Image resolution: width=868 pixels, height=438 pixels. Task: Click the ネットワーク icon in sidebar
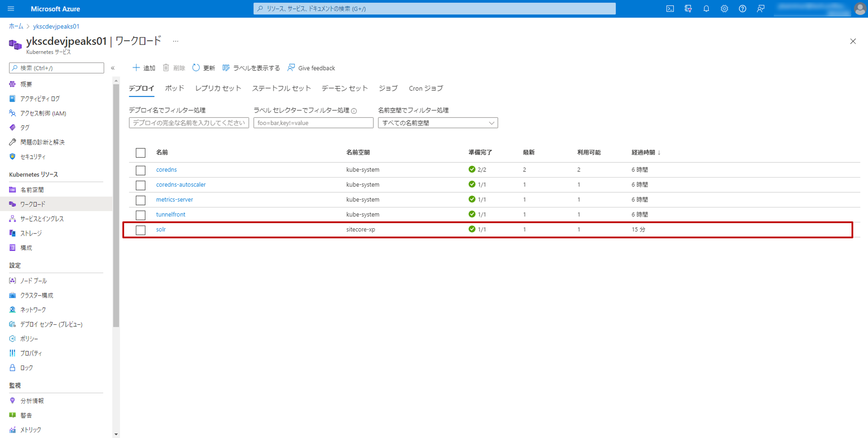pos(13,310)
